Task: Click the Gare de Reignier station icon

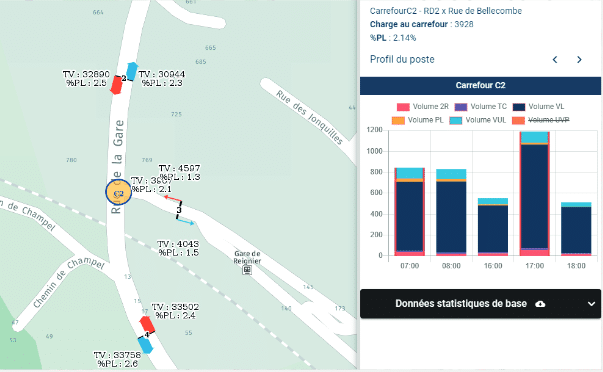Action: pyautogui.click(x=247, y=270)
